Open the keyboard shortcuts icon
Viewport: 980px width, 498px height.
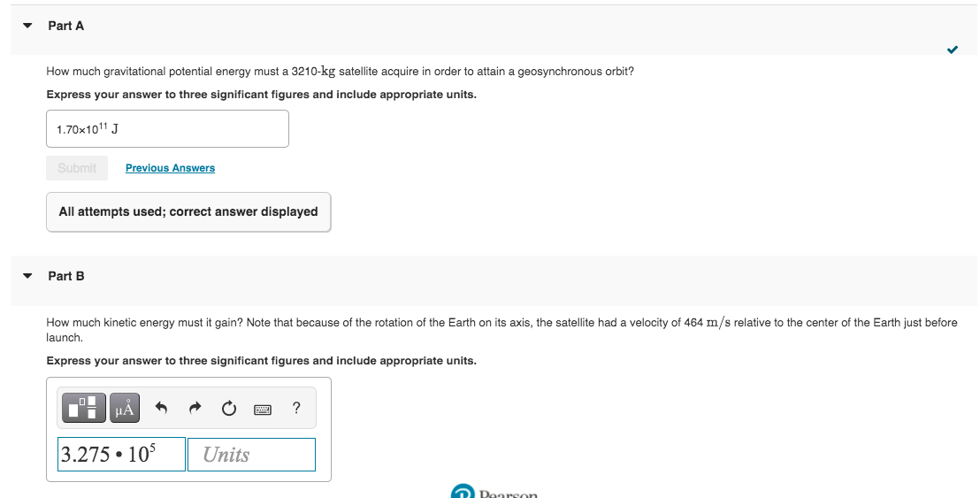pyautogui.click(x=263, y=410)
